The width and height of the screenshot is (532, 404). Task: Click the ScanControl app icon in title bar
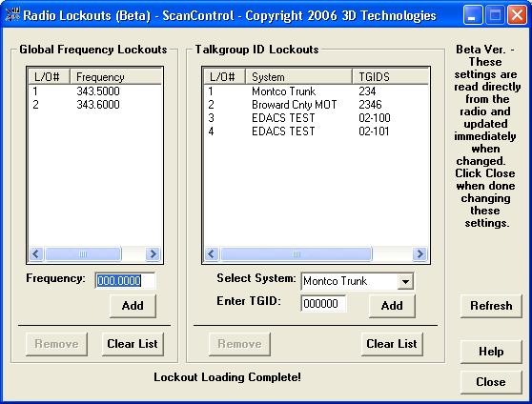[x=12, y=15]
